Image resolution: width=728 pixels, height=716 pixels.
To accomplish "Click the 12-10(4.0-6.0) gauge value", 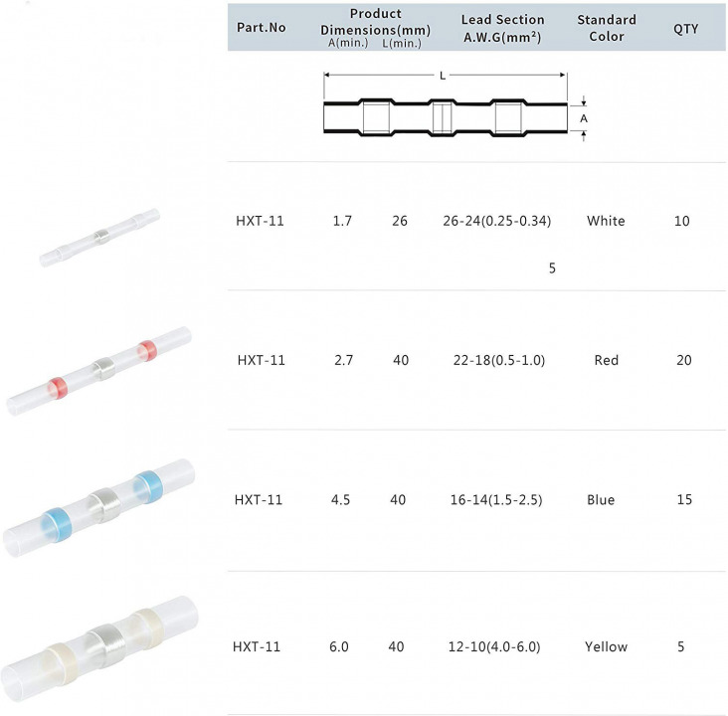I will [494, 646].
